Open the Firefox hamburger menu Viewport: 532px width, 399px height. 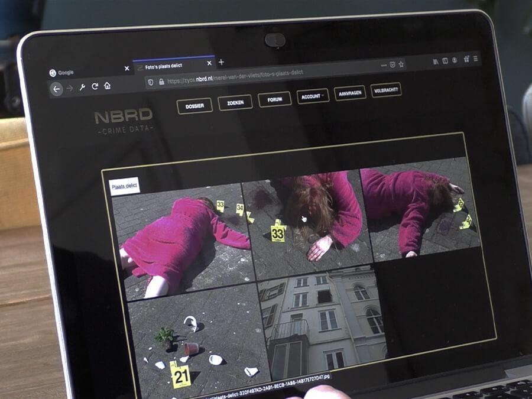click(x=476, y=59)
